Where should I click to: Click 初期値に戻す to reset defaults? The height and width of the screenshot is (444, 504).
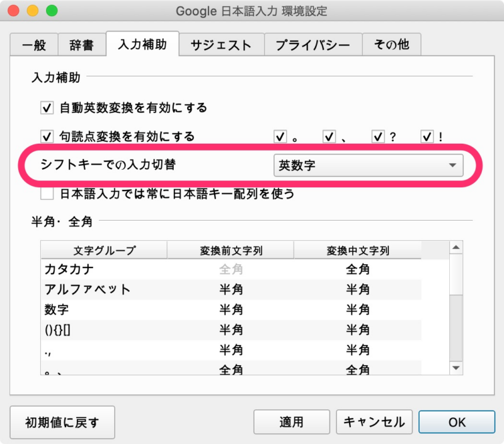pyautogui.click(x=62, y=422)
